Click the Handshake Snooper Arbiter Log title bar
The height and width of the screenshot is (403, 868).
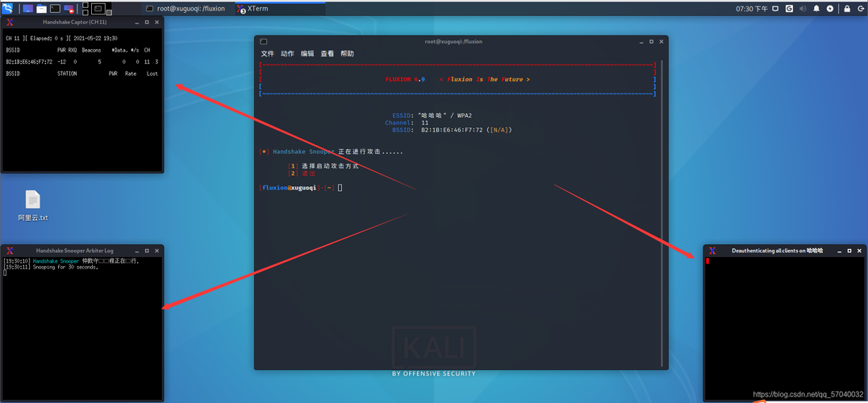[75, 251]
